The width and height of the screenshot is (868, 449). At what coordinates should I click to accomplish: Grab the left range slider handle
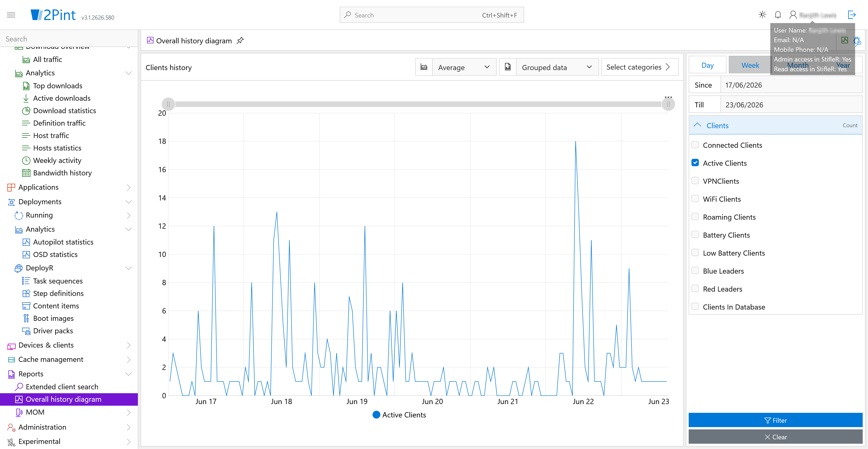pos(168,104)
